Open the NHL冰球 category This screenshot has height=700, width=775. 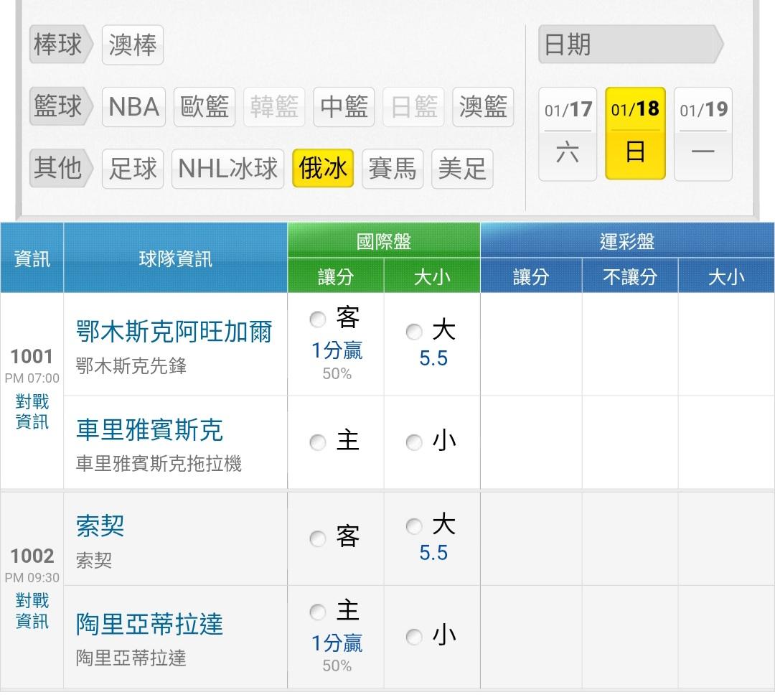click(x=227, y=169)
